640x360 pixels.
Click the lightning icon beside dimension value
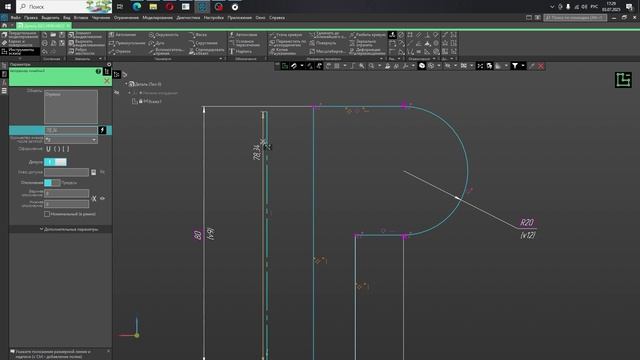102,130
